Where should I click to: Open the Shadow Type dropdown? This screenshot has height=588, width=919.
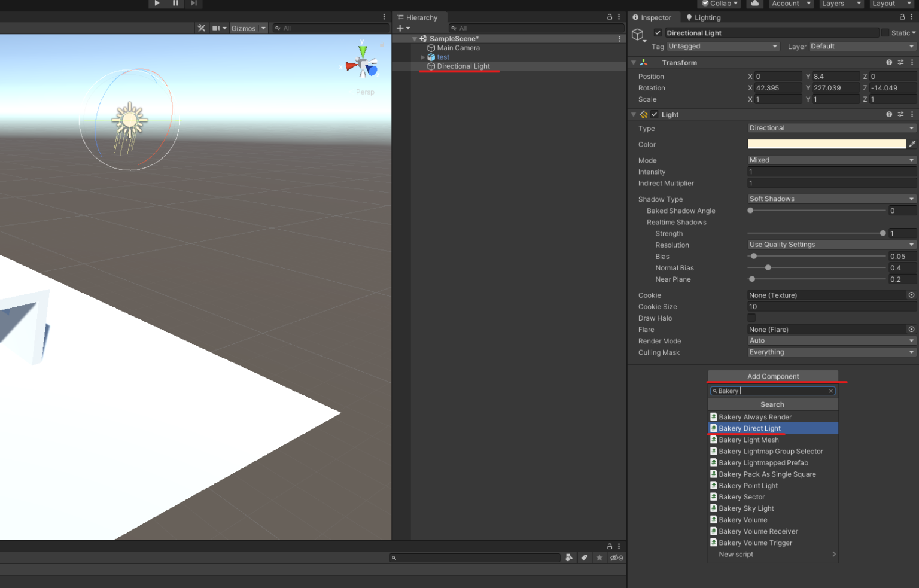click(831, 198)
